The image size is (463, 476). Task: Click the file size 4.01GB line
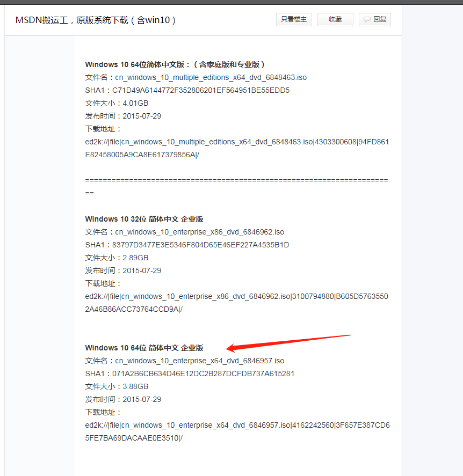pyautogui.click(x=117, y=103)
